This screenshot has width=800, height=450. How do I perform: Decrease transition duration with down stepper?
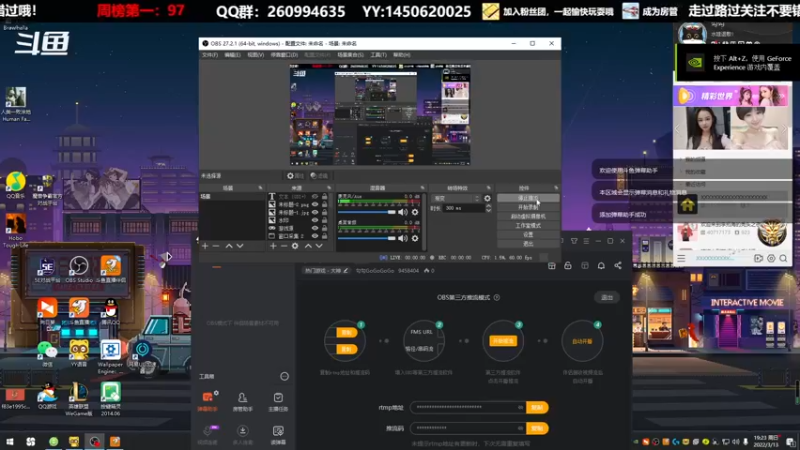pos(488,210)
